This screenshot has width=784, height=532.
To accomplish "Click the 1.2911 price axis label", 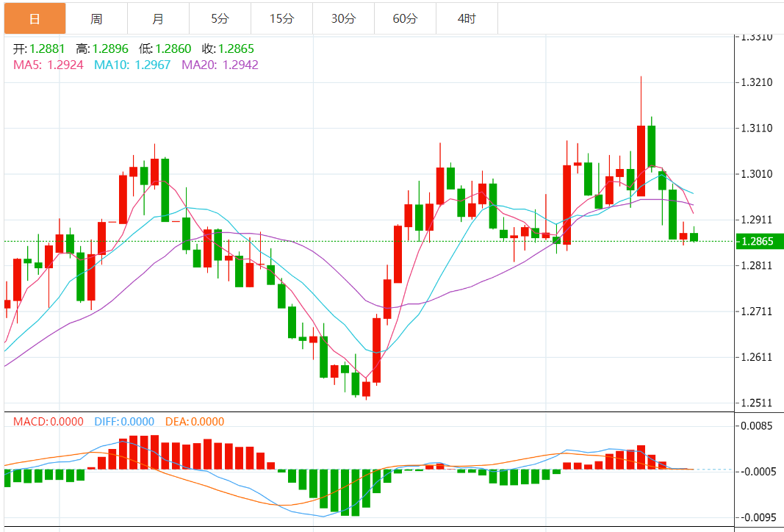I will point(758,220).
